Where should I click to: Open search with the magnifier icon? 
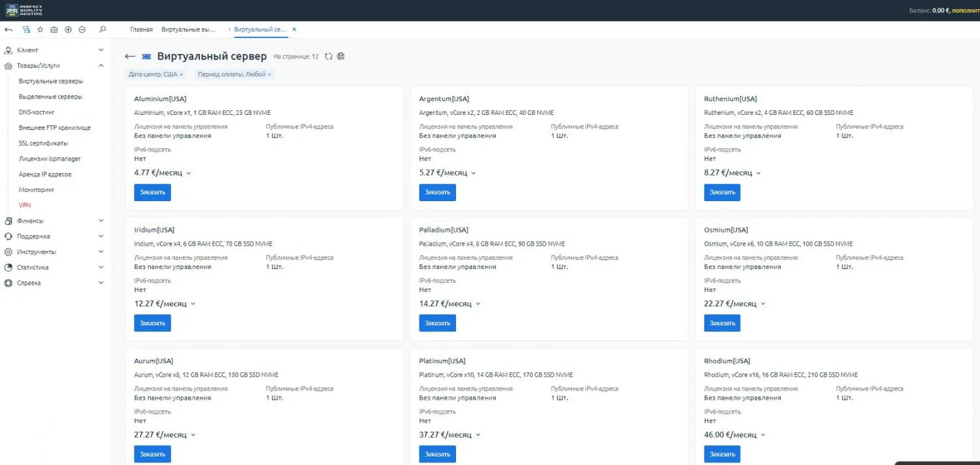coord(102,29)
